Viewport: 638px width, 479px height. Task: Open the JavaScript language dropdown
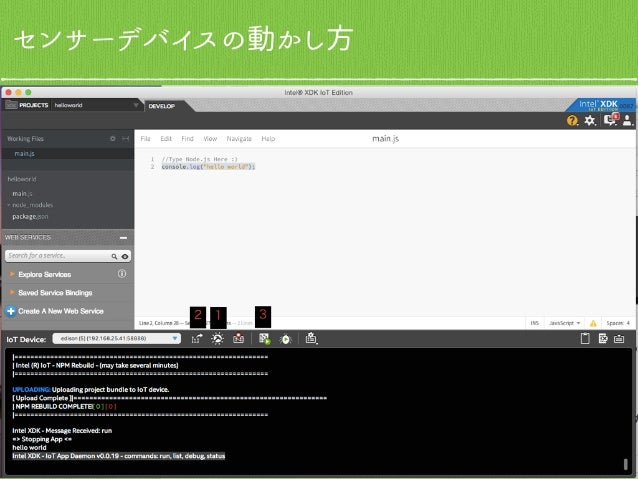(x=564, y=323)
